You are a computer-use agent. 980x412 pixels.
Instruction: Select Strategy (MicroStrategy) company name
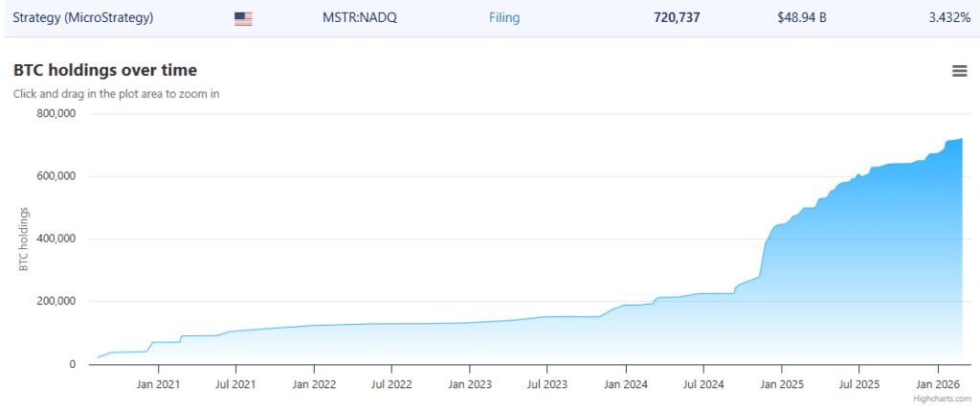click(82, 18)
